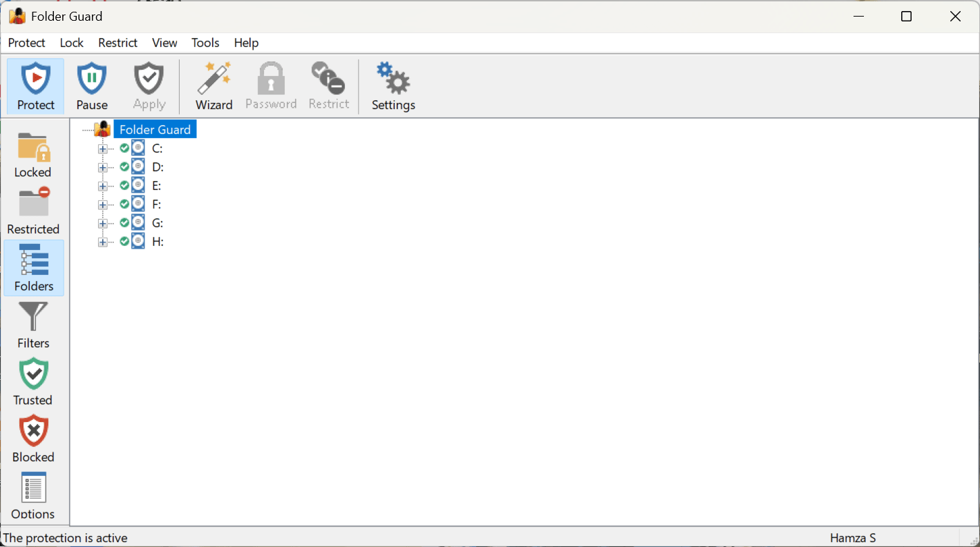The height and width of the screenshot is (547, 980).
Task: Click the green check badge beside C:
Action: click(x=124, y=148)
